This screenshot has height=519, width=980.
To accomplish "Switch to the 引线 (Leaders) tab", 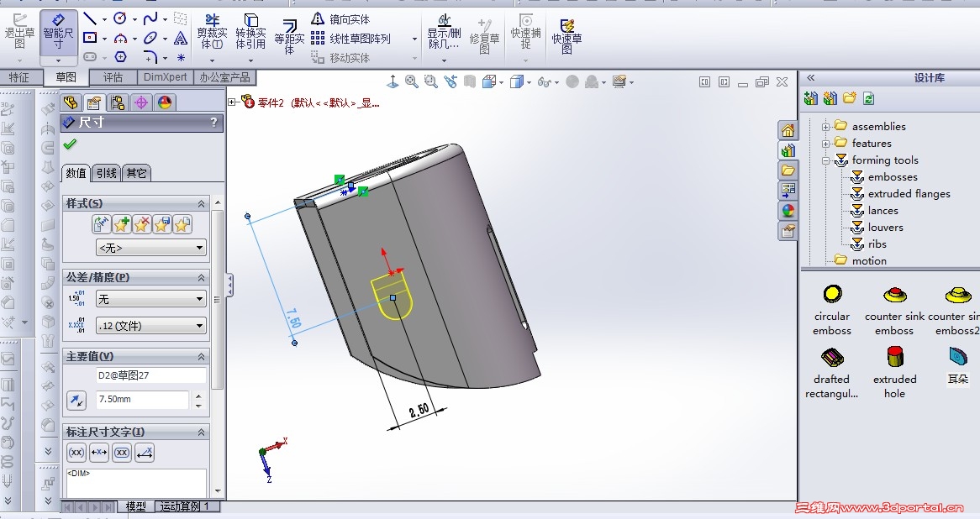I will point(106,173).
